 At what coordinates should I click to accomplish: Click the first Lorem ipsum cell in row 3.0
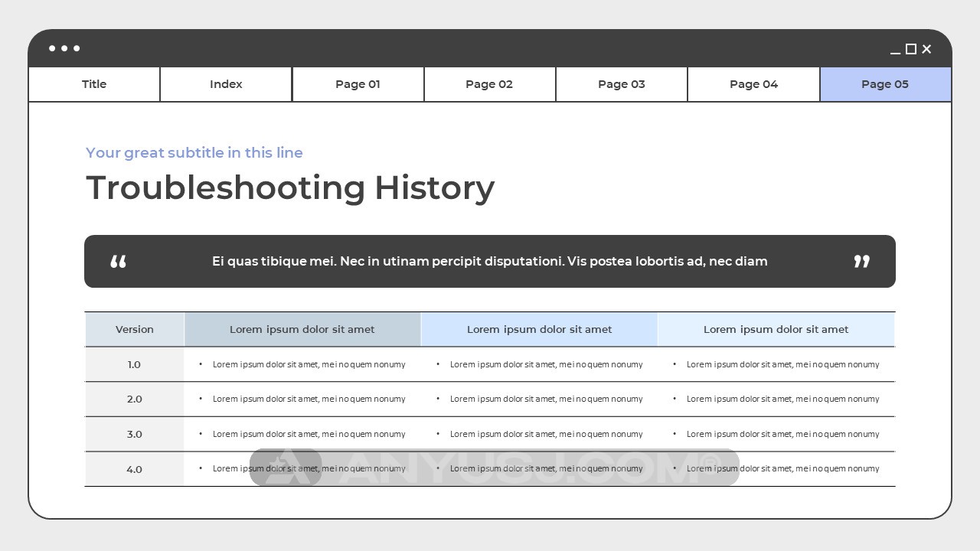302,434
